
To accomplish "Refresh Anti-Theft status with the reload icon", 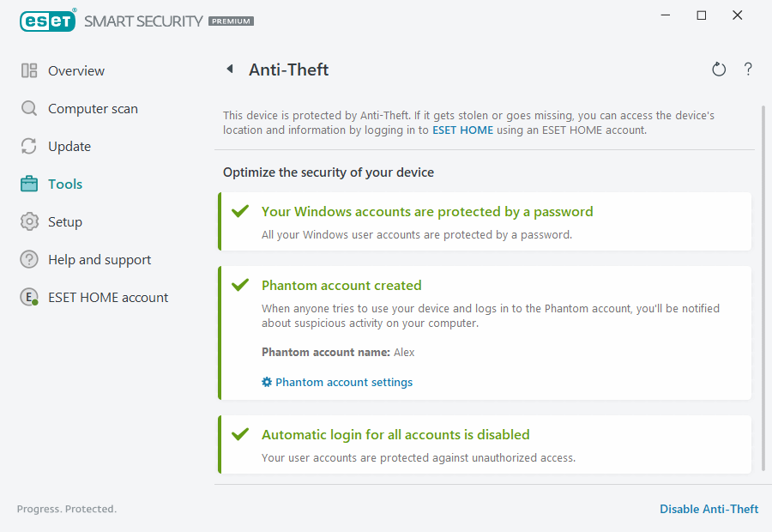I will pos(719,69).
